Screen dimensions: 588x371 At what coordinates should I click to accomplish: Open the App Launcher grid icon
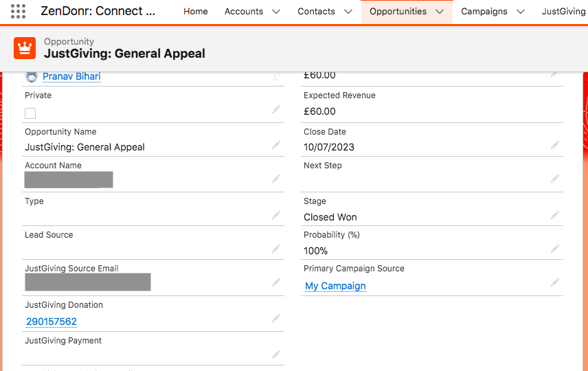(18, 11)
